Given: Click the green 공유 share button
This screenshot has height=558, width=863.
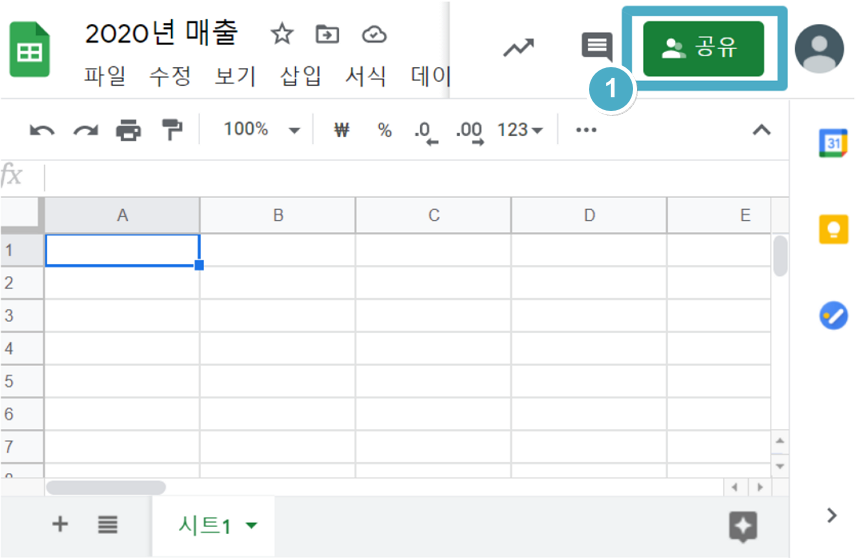Looking at the screenshot, I should point(703,48).
